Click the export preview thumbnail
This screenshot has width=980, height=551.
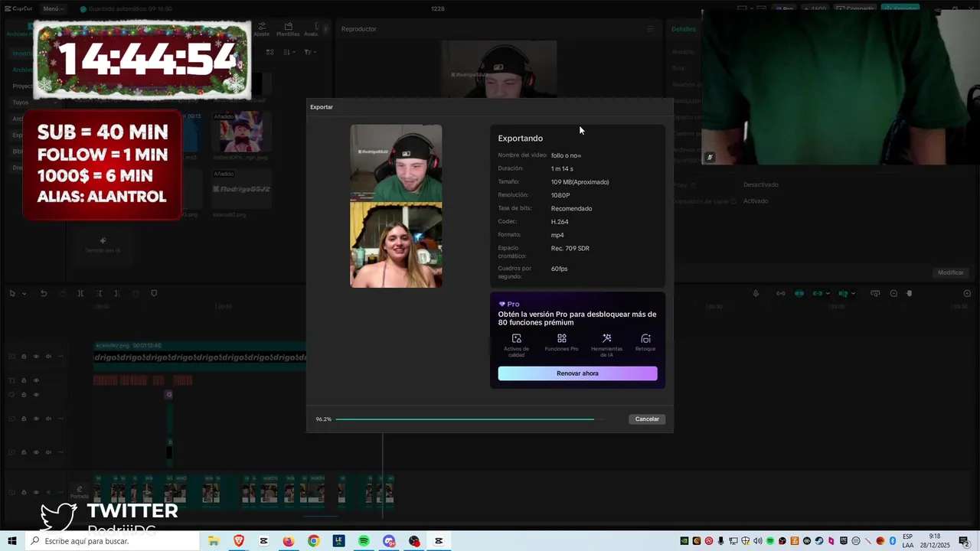tap(396, 206)
